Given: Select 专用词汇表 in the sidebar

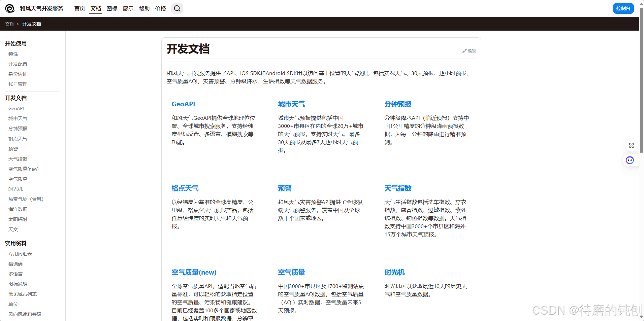Looking at the screenshot, I should coord(20,254).
